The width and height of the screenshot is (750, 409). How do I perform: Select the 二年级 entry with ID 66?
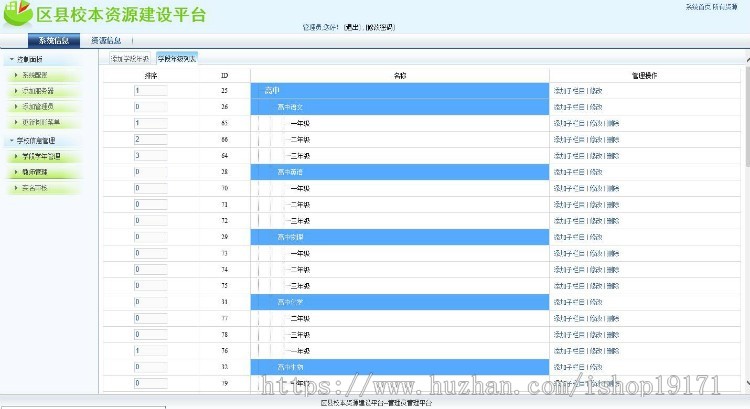click(x=300, y=140)
